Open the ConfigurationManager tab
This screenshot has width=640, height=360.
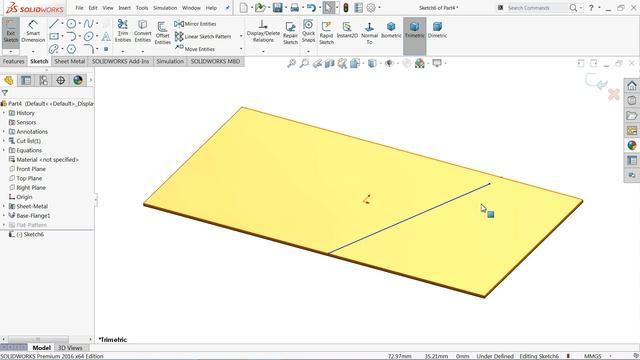pyautogui.click(x=43, y=80)
